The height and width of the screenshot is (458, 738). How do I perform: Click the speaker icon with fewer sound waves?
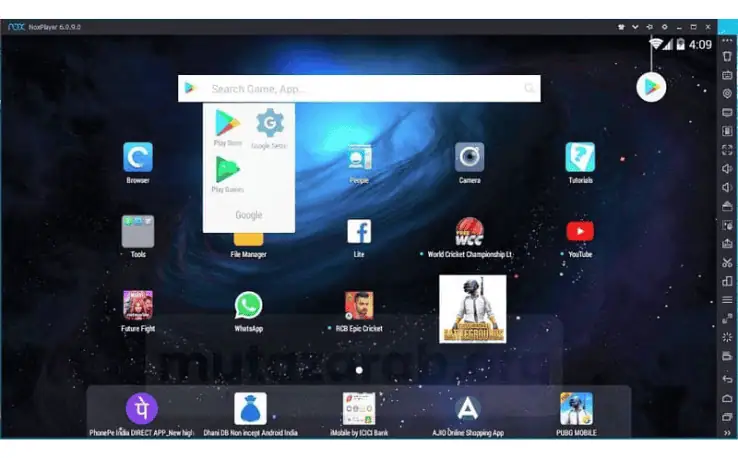[x=727, y=188]
